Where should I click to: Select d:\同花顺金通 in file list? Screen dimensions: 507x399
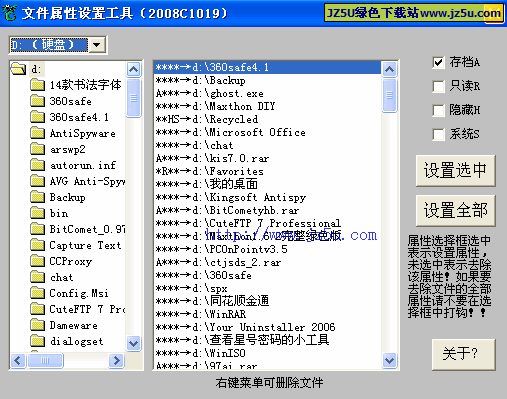pos(267,301)
